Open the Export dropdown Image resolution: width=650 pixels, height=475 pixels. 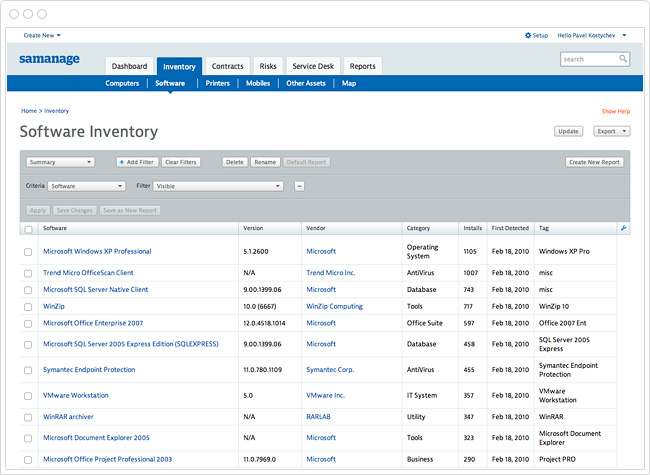(x=611, y=131)
